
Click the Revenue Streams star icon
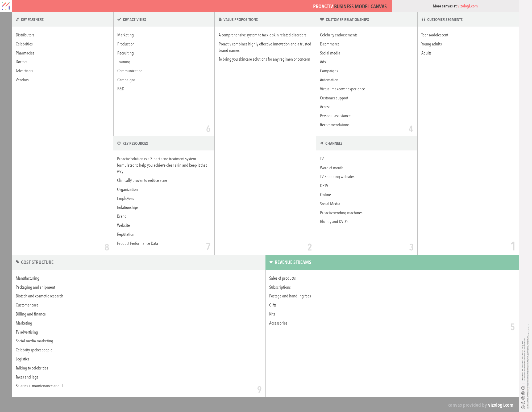pyautogui.click(x=271, y=262)
